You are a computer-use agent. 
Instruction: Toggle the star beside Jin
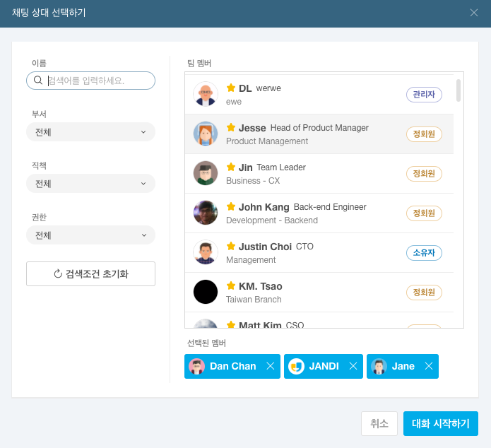231,167
